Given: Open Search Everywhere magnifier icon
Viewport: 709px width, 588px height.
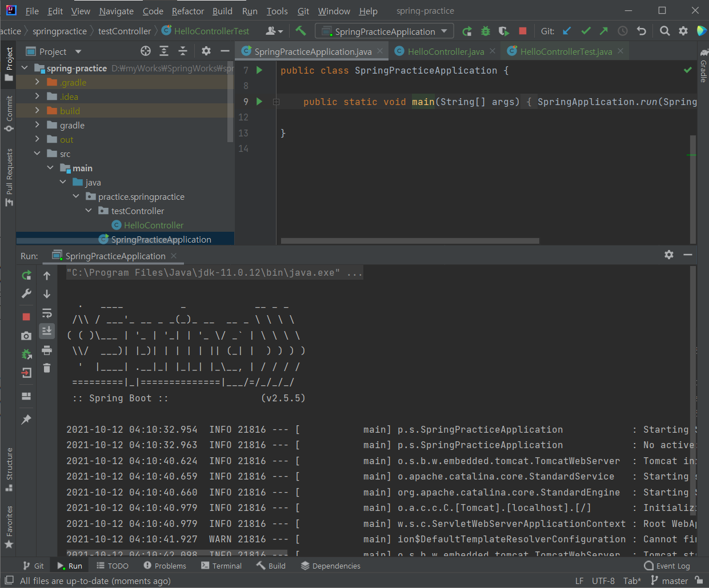Looking at the screenshot, I should point(665,31).
